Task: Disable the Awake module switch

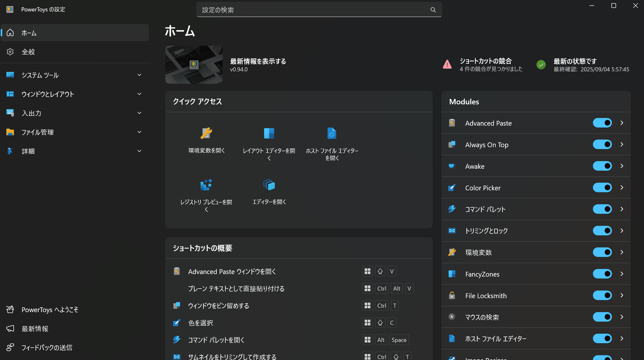Action: tap(602, 166)
